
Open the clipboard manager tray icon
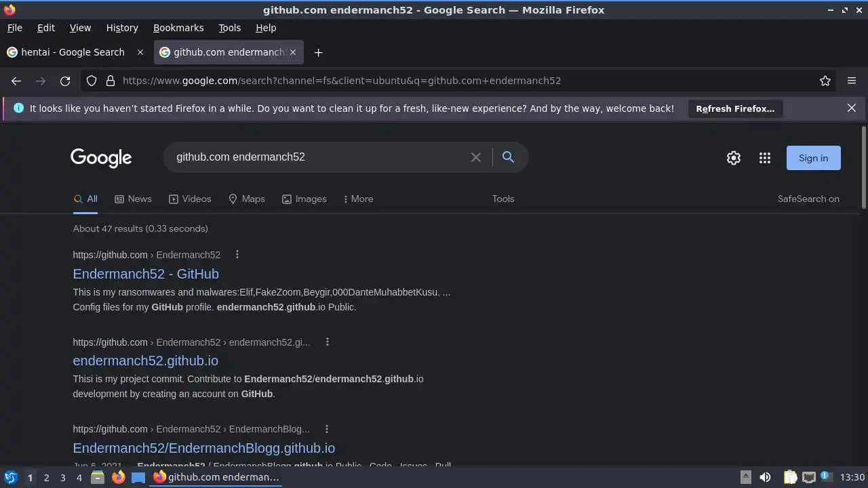tap(790, 477)
